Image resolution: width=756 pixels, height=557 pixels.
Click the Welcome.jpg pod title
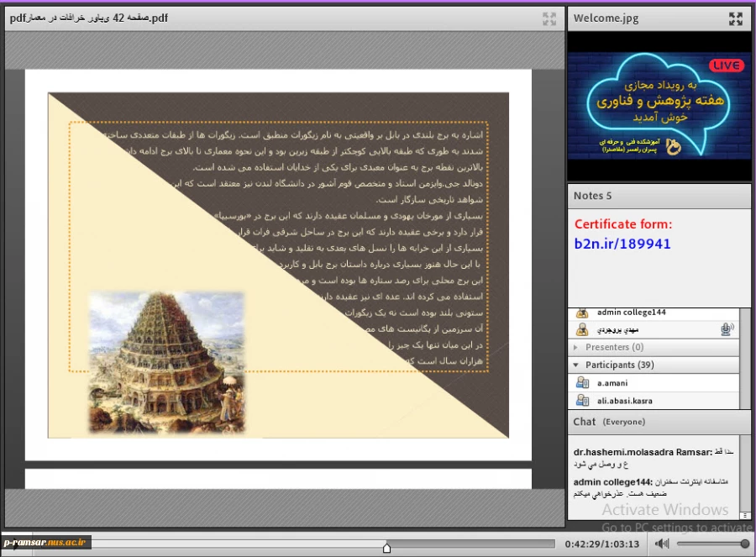[606, 18]
